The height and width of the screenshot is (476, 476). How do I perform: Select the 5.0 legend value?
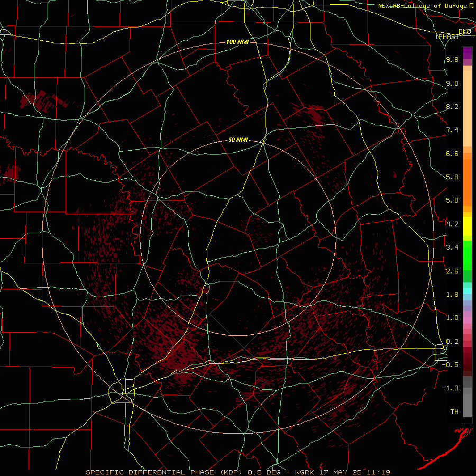click(x=452, y=200)
